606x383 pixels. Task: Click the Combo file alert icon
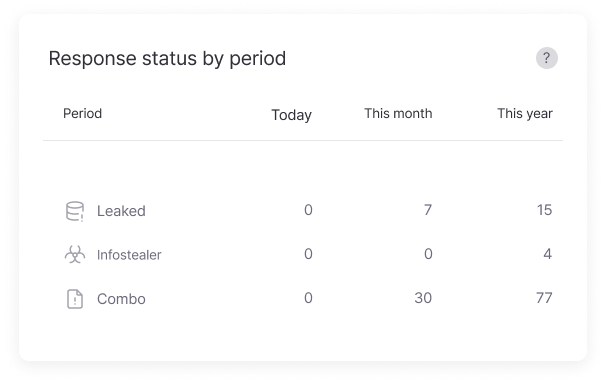[x=75, y=299]
